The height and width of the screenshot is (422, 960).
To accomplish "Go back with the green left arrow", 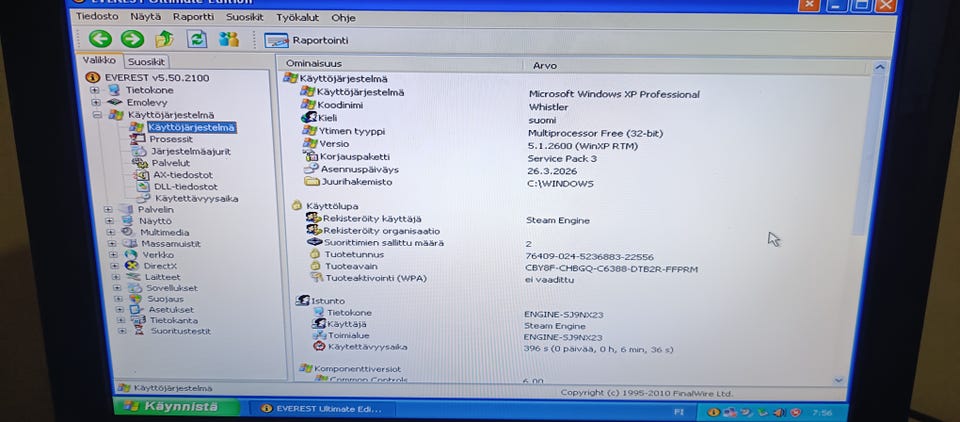I will pos(100,39).
